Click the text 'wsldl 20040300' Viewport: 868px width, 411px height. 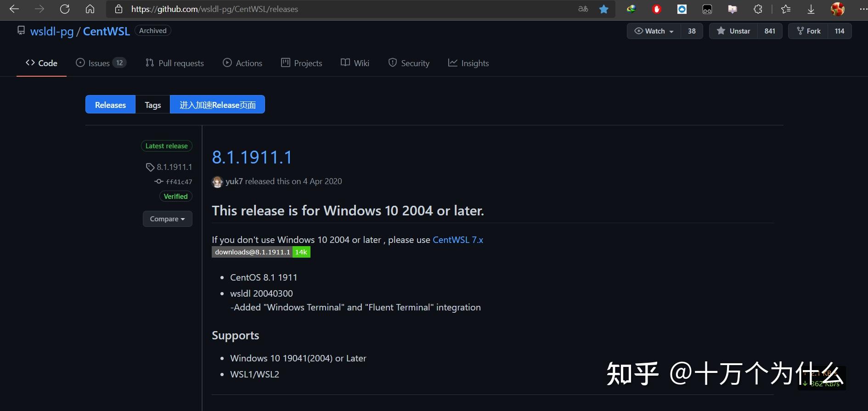point(261,293)
